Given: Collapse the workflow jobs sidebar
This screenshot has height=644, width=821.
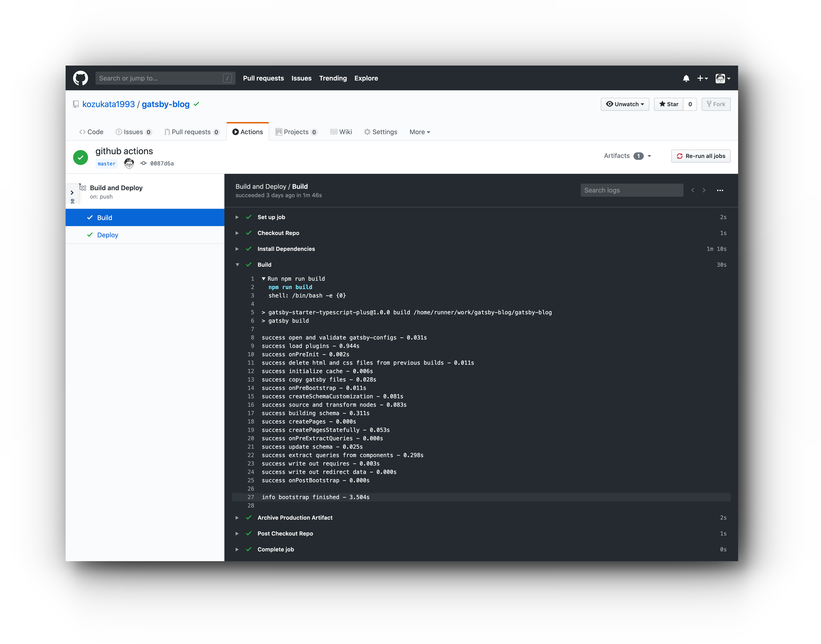Looking at the screenshot, I should tap(72, 193).
